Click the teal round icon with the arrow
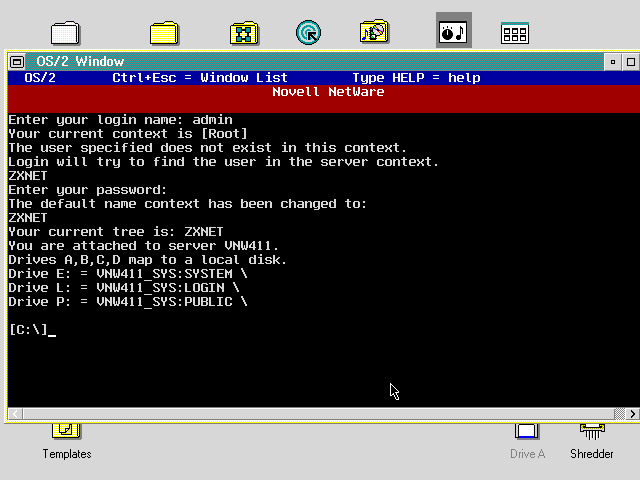 (x=308, y=33)
